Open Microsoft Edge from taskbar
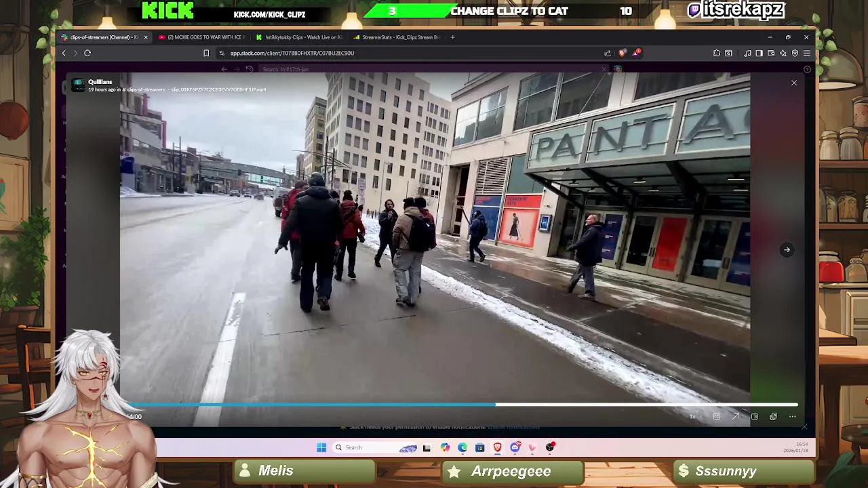Image resolution: width=868 pixels, height=488 pixels. (x=462, y=447)
